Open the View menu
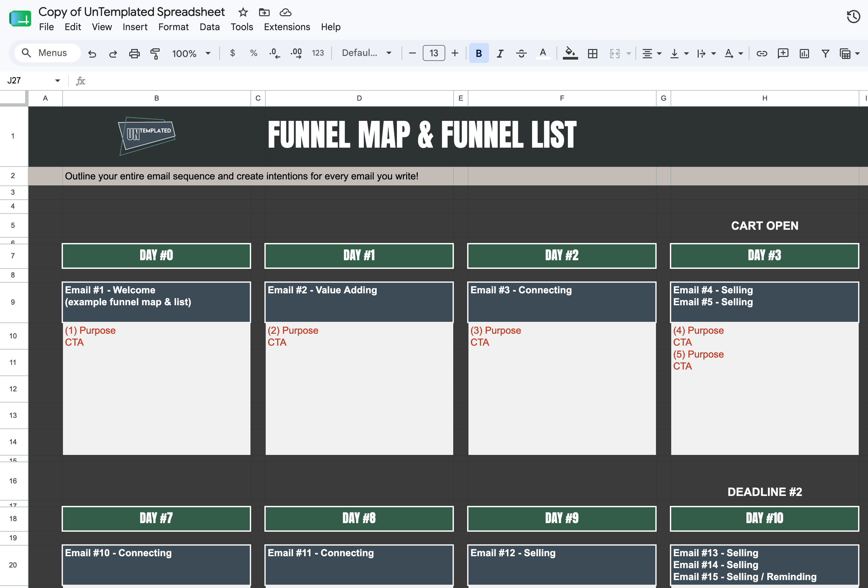Viewport: 868px width, 588px height. point(102,27)
